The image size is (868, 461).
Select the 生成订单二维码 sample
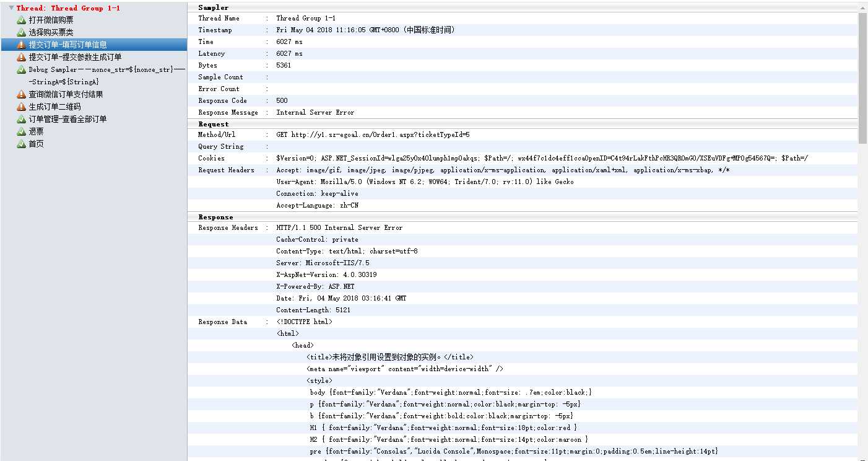[54, 107]
